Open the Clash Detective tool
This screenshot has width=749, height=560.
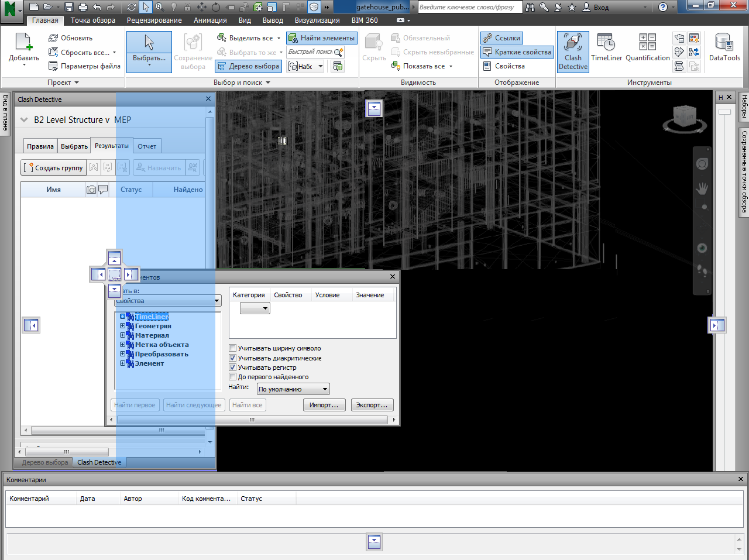tap(573, 52)
